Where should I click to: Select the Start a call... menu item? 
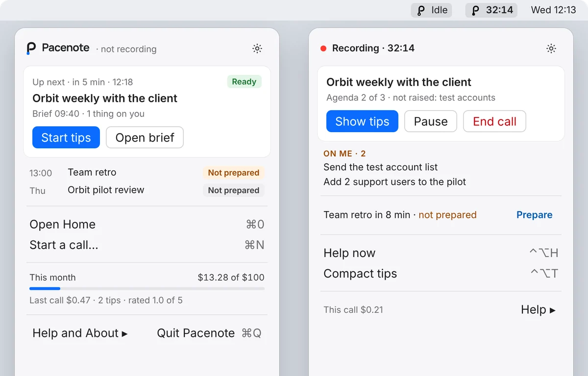point(147,245)
